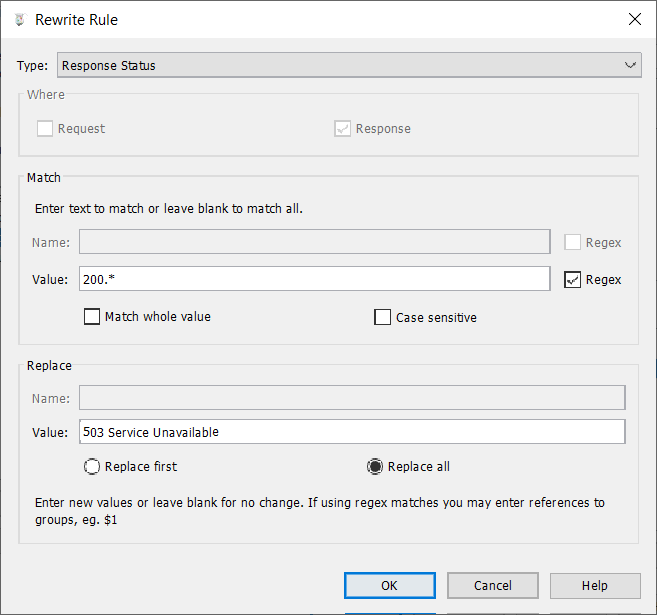Open the Type dropdown showing Response Status
657x615 pixels.
pyautogui.click(x=348, y=65)
